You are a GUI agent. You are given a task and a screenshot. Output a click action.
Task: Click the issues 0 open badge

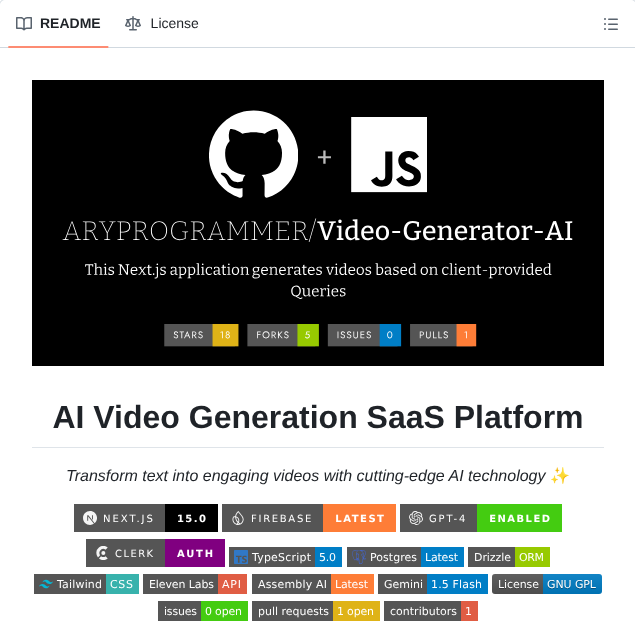203,611
